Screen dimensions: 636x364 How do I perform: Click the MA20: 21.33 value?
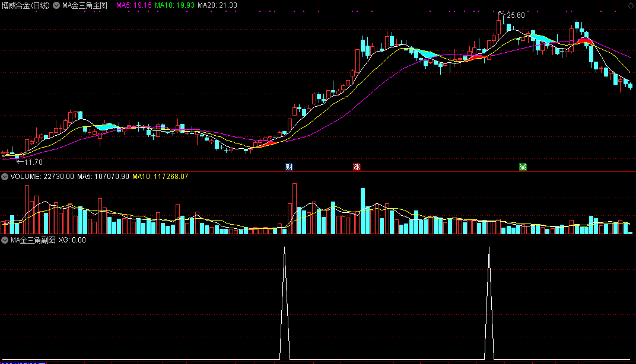click(217, 5)
